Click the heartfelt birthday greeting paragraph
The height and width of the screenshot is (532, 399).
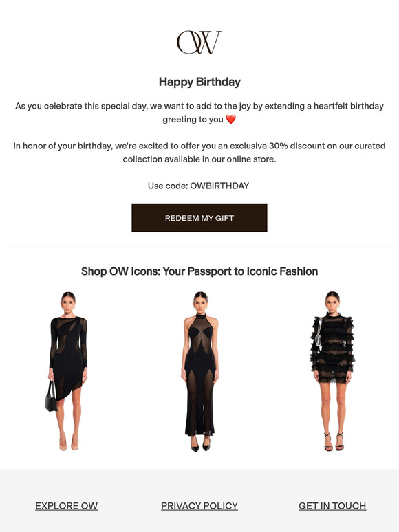click(199, 113)
